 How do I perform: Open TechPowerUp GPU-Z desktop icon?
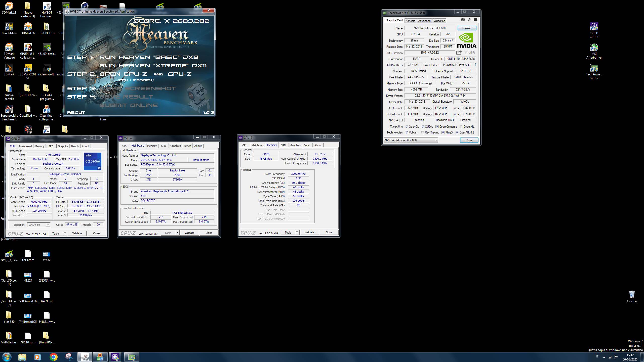(594, 72)
